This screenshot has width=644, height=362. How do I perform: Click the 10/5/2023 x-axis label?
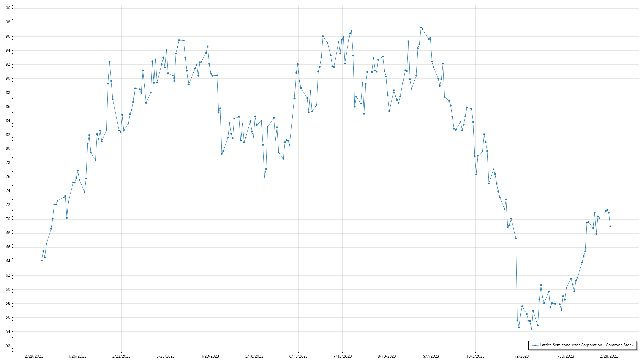click(475, 356)
